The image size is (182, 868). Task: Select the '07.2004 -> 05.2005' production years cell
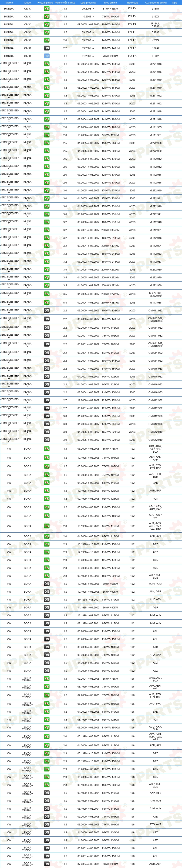[88, 864]
